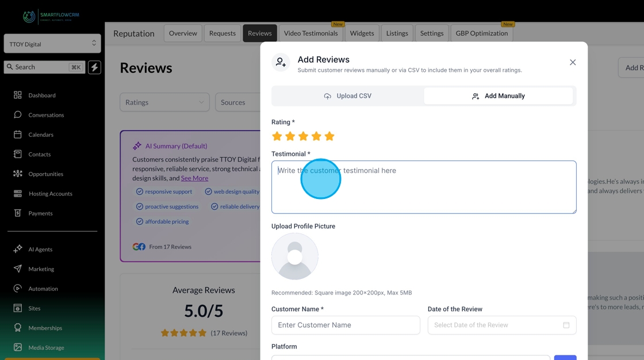Set rating to one star

277,136
